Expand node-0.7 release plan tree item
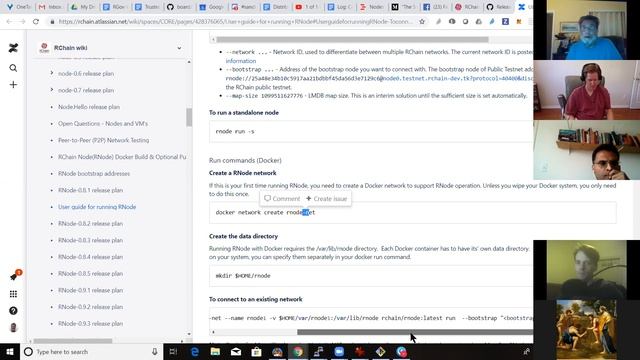Viewport: 640px width, 360px height. click(52, 90)
